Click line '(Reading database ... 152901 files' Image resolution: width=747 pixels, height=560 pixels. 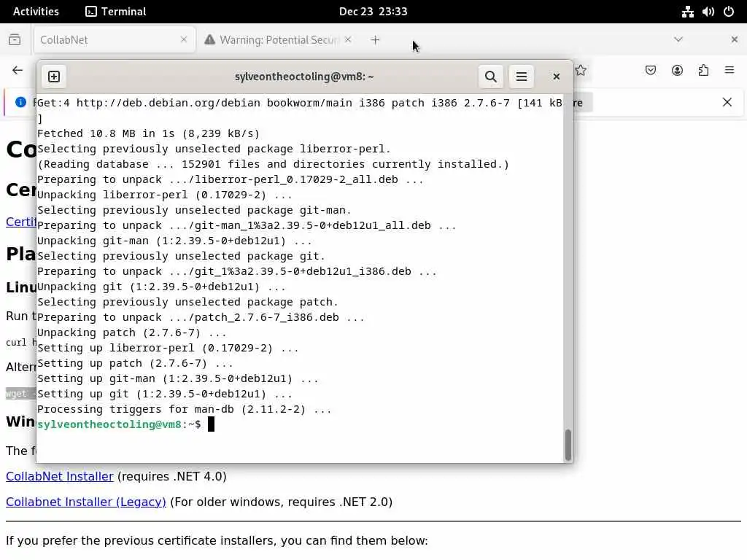point(273,164)
